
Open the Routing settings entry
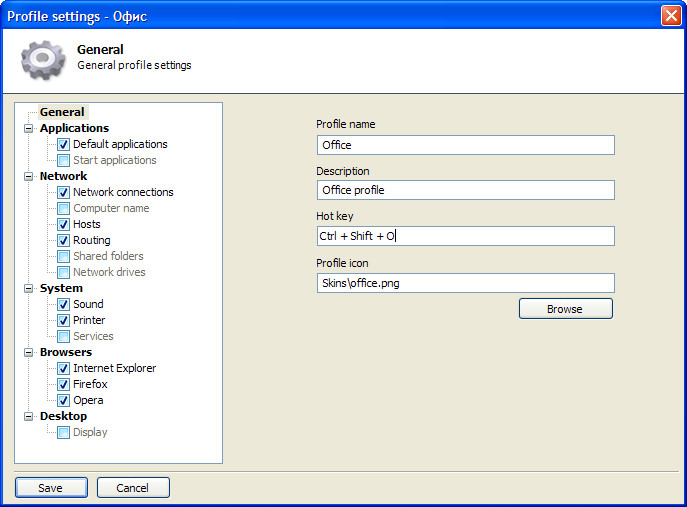(x=92, y=240)
